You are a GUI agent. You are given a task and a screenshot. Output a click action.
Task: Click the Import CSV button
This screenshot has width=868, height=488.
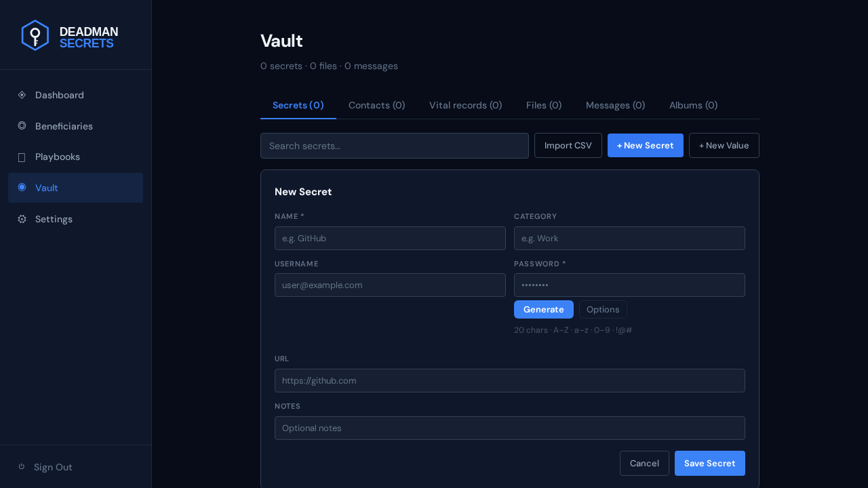(568, 145)
